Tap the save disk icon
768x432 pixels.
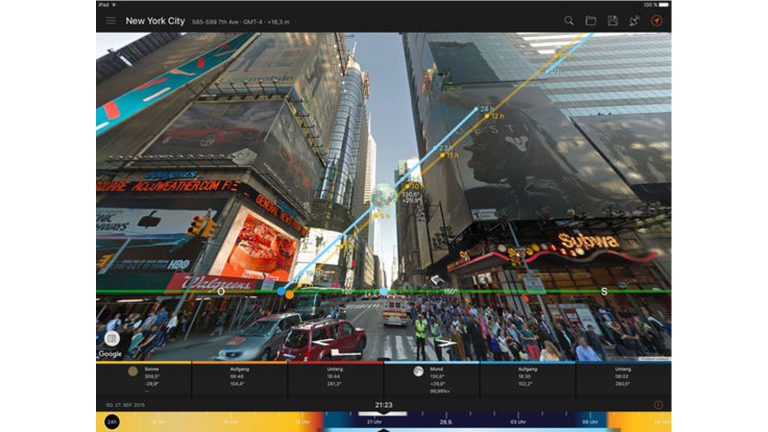(x=613, y=21)
